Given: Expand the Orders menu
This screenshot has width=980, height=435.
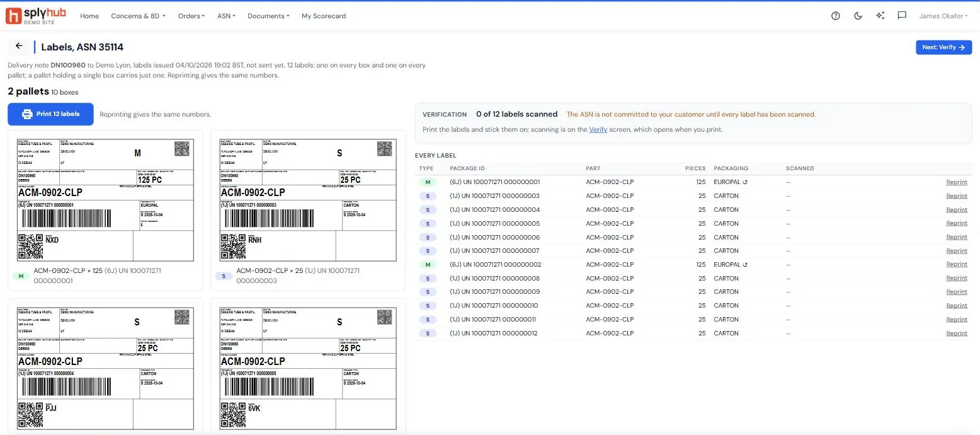Looking at the screenshot, I should pyautogui.click(x=191, y=16).
